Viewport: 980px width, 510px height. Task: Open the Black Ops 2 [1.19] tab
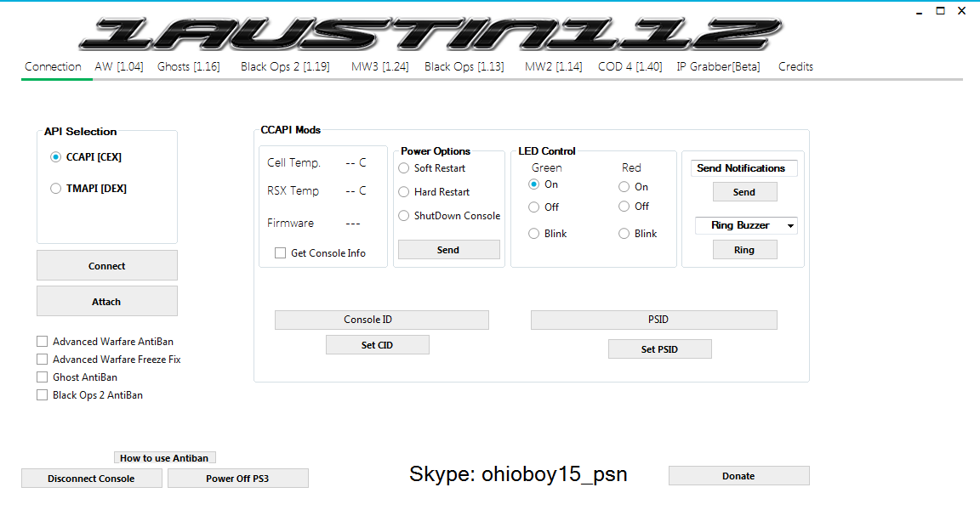[285, 66]
